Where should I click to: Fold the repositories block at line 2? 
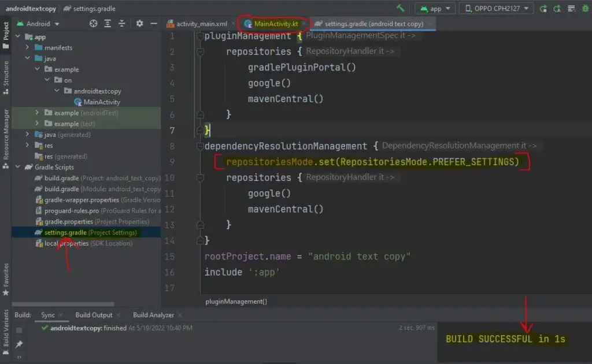tap(200, 51)
